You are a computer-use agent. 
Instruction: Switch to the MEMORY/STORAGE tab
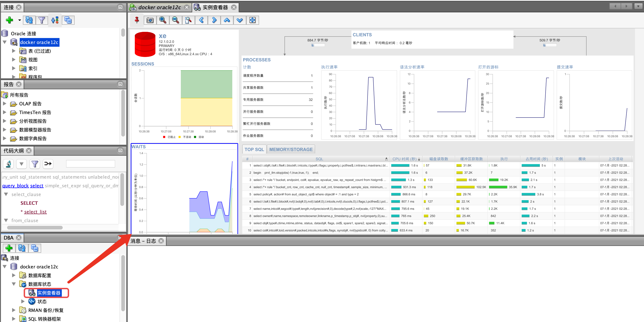click(x=291, y=149)
